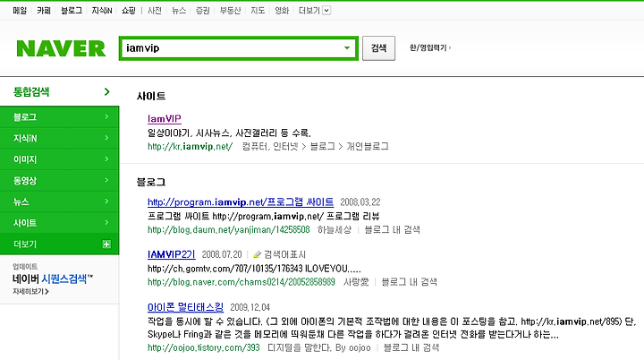Screen dimensions: 644x360
Task: Open 사전 in the top menu
Action: pos(155,11)
